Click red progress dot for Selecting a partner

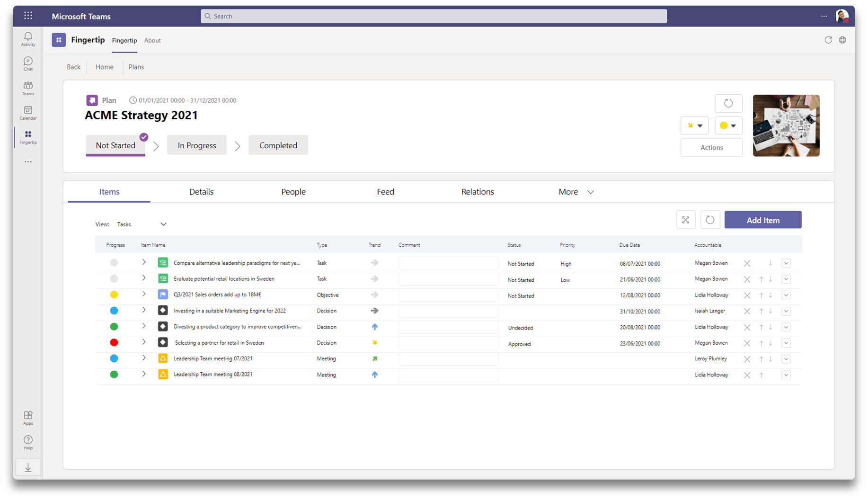(114, 342)
